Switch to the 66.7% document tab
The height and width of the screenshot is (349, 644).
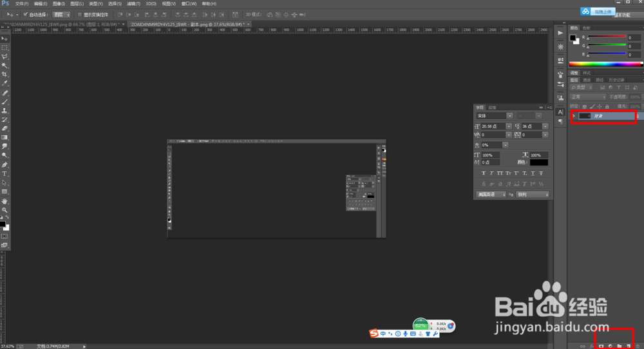(62, 24)
